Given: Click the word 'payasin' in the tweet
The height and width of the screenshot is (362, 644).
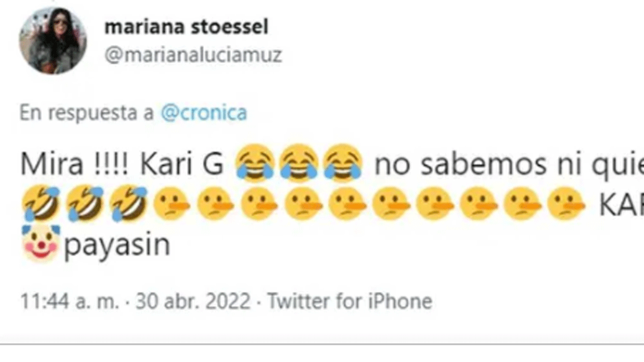Looking at the screenshot, I should pos(116,246).
